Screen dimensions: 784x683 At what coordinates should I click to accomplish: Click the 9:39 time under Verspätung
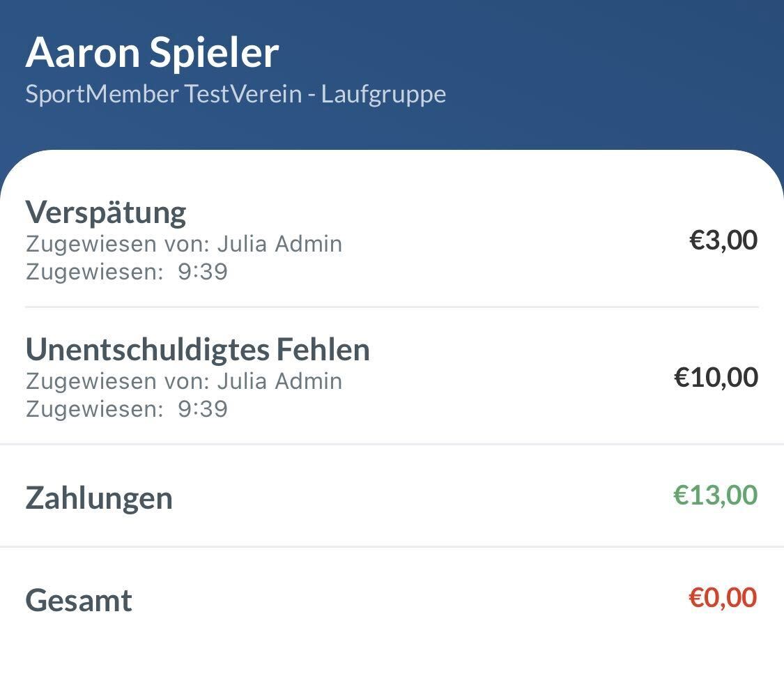pyautogui.click(x=203, y=271)
